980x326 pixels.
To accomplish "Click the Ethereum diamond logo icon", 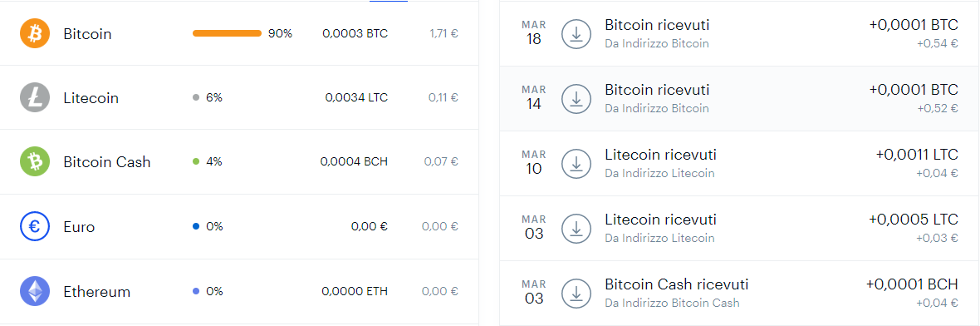I will coord(35,291).
